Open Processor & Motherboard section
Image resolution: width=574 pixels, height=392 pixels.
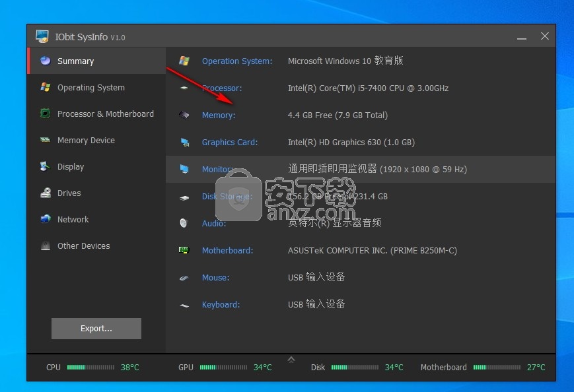point(97,114)
